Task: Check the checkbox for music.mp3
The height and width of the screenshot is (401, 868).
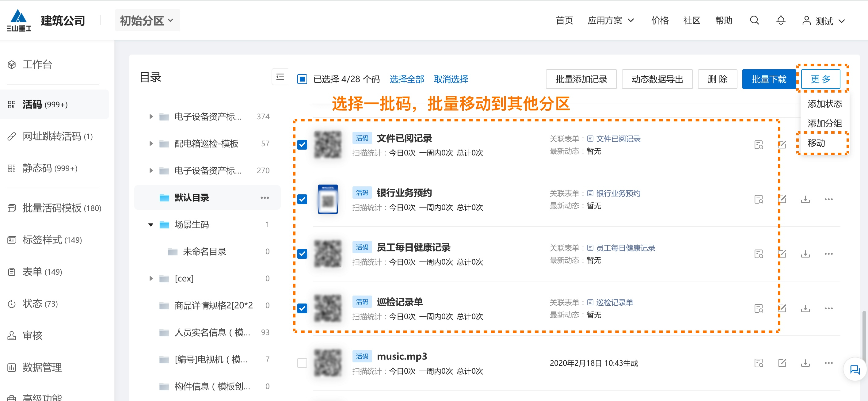Action: coord(302,363)
